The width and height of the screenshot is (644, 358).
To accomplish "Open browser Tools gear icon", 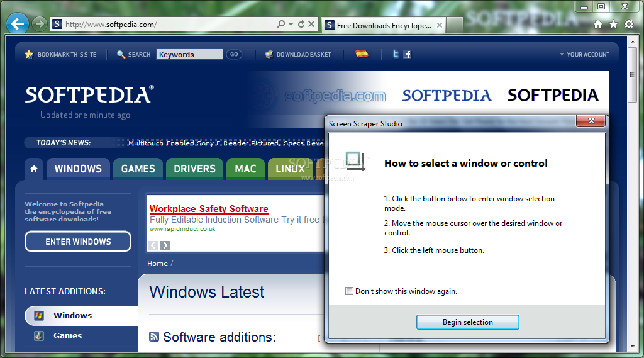I will pos(629,25).
